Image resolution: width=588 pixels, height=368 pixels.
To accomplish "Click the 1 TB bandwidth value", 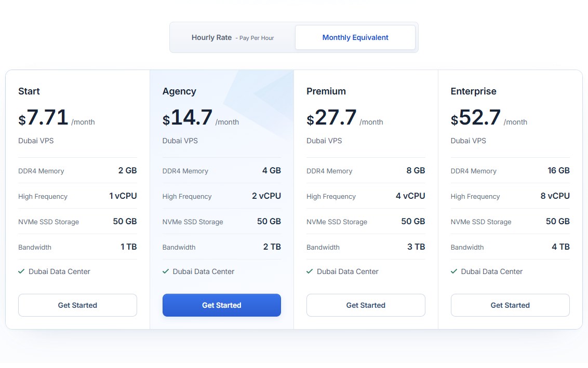I will point(129,247).
